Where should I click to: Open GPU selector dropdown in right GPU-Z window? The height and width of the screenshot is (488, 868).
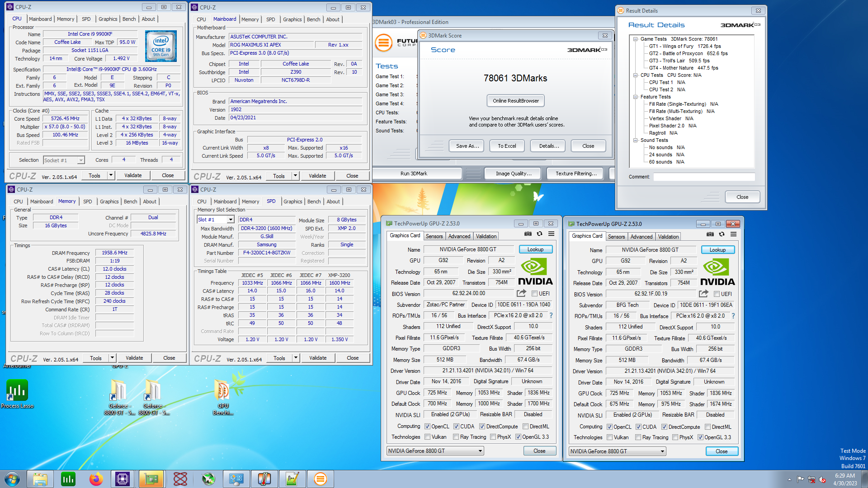pos(617,451)
